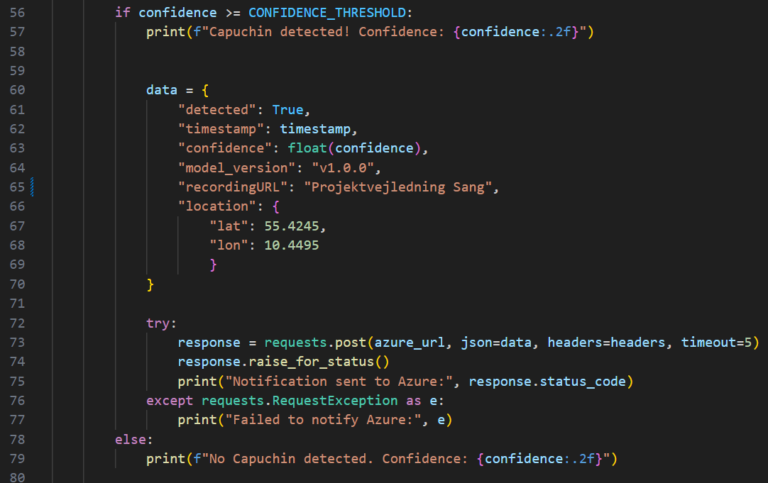This screenshot has width=768, height=483.
Task: Click the yellow closing brace on line 70
Action: coord(150,285)
